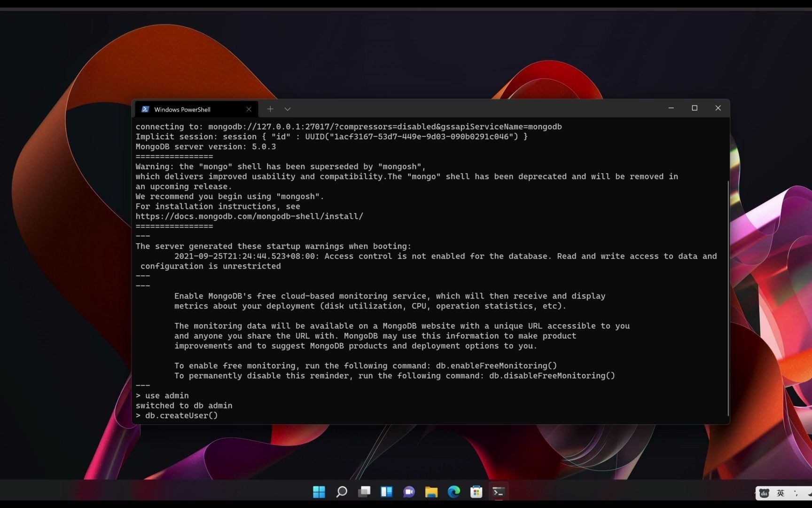Open a new terminal tab with plus
This screenshot has height=508, width=812.
(x=270, y=109)
